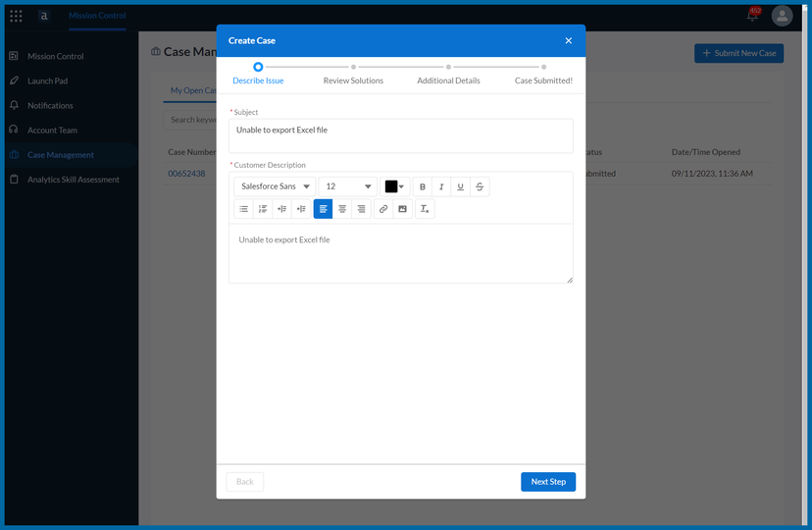
Task: Click the Case Number column header
Action: click(191, 152)
